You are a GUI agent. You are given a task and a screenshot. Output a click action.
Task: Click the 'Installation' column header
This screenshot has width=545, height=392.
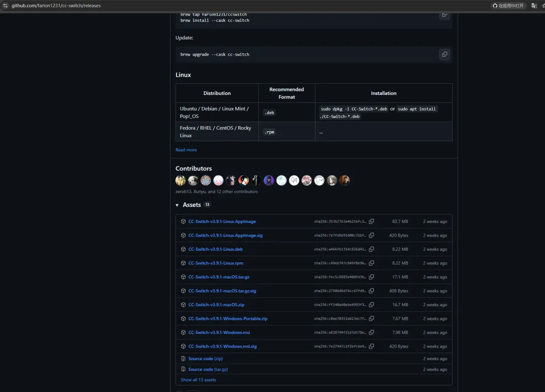point(384,93)
